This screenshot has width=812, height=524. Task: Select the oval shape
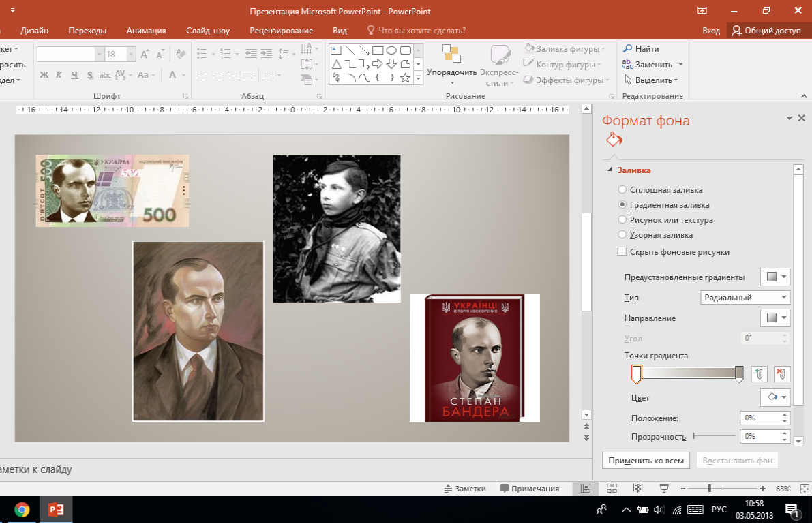[391, 50]
